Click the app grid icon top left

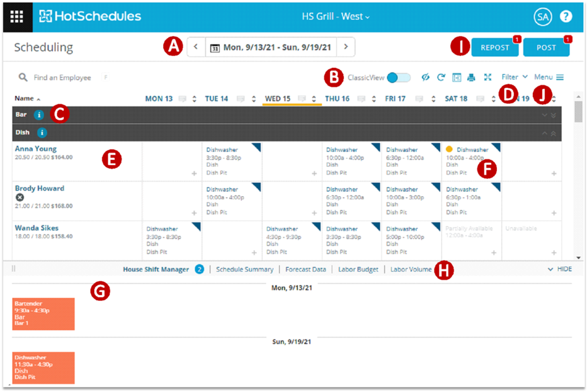(x=17, y=17)
